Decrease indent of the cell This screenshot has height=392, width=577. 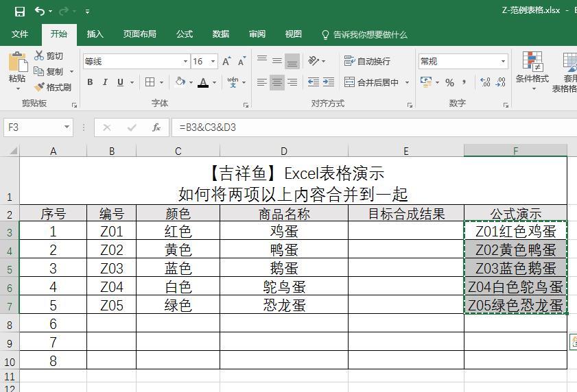[x=314, y=82]
